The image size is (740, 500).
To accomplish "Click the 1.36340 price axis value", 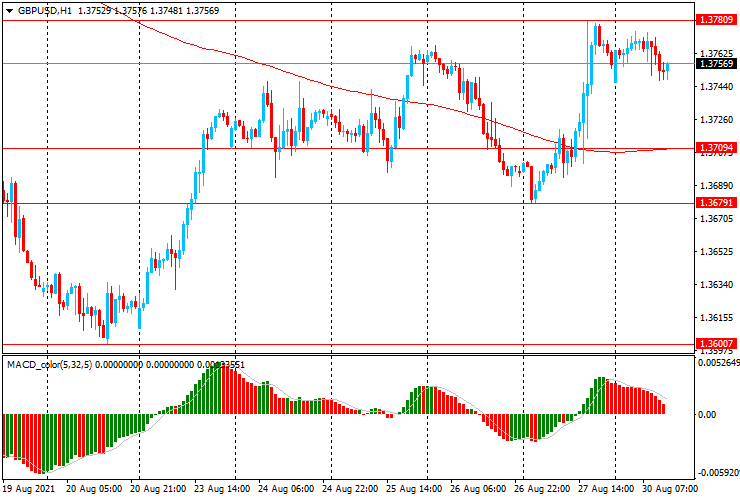I will (717, 285).
